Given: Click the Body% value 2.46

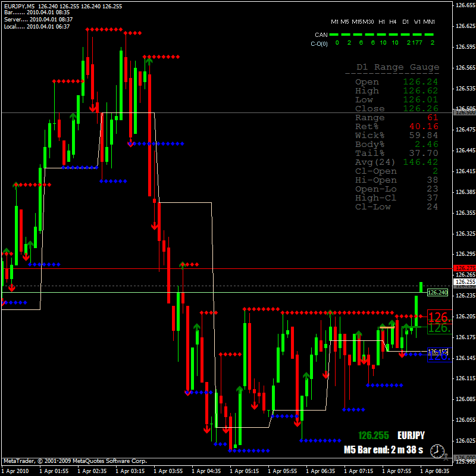Looking at the screenshot, I should (427, 144).
